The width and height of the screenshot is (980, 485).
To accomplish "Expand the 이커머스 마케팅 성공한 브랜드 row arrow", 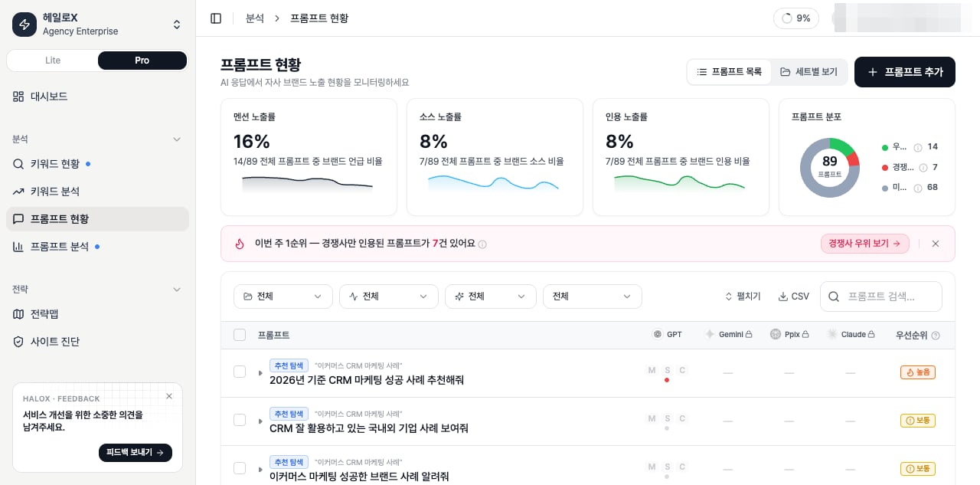I will (x=260, y=470).
